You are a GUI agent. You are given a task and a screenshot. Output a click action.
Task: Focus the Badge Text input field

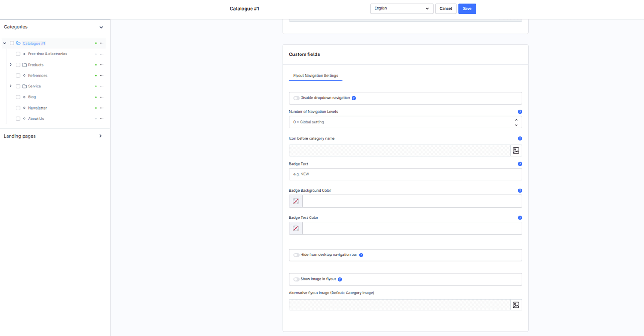point(405,174)
